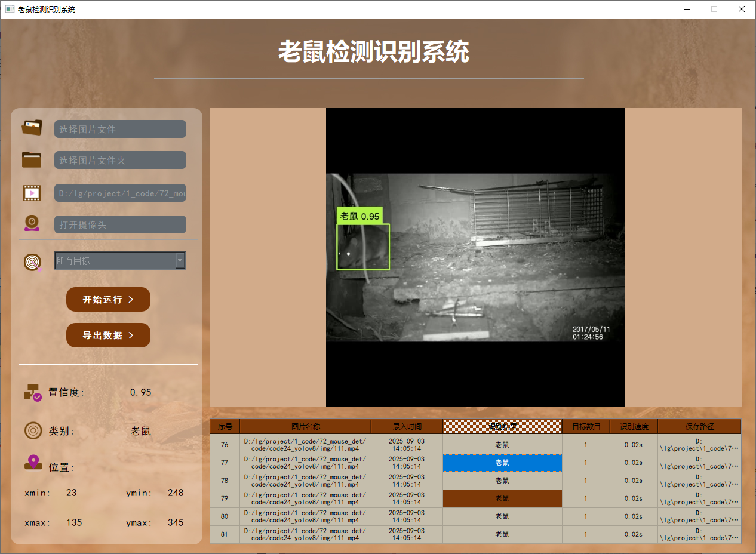Select the sequence number cell of row 78
The width and height of the screenshot is (756, 554).
[225, 481]
